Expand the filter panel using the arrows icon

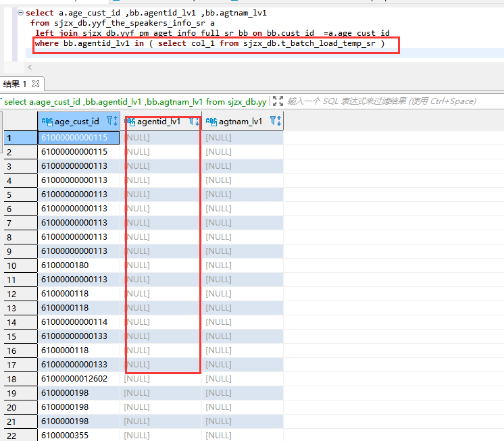[x=278, y=101]
